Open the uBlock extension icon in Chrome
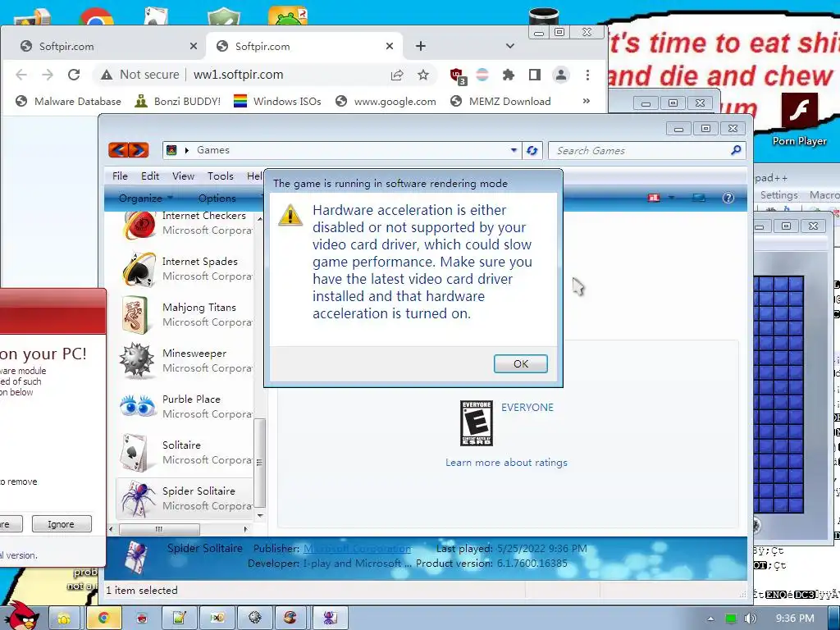The width and height of the screenshot is (840, 630). click(458, 75)
